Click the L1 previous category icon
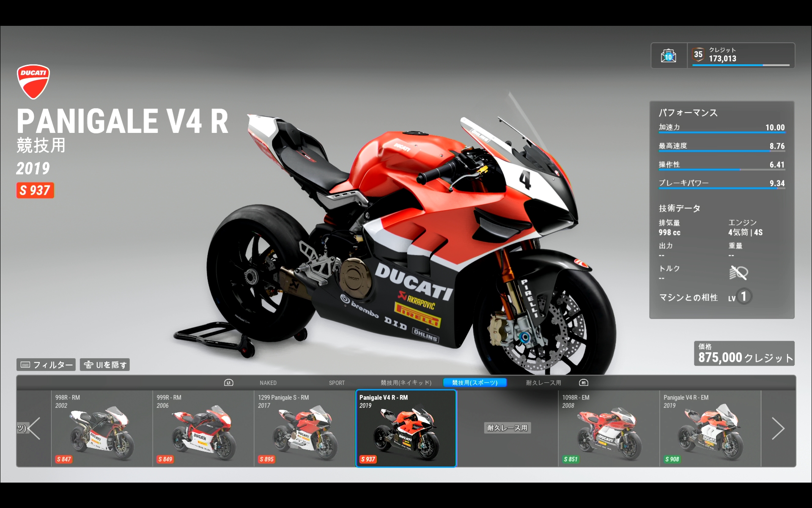Image resolution: width=812 pixels, height=508 pixels. (228, 383)
